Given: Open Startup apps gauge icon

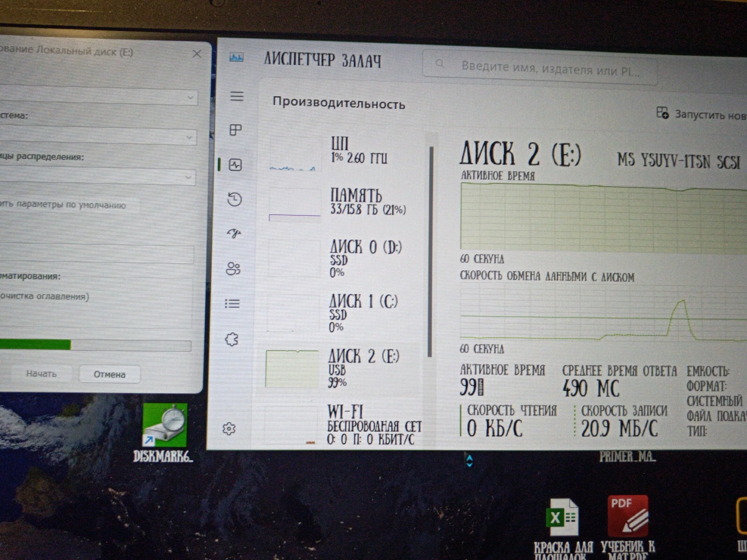Looking at the screenshot, I should pos(234,233).
